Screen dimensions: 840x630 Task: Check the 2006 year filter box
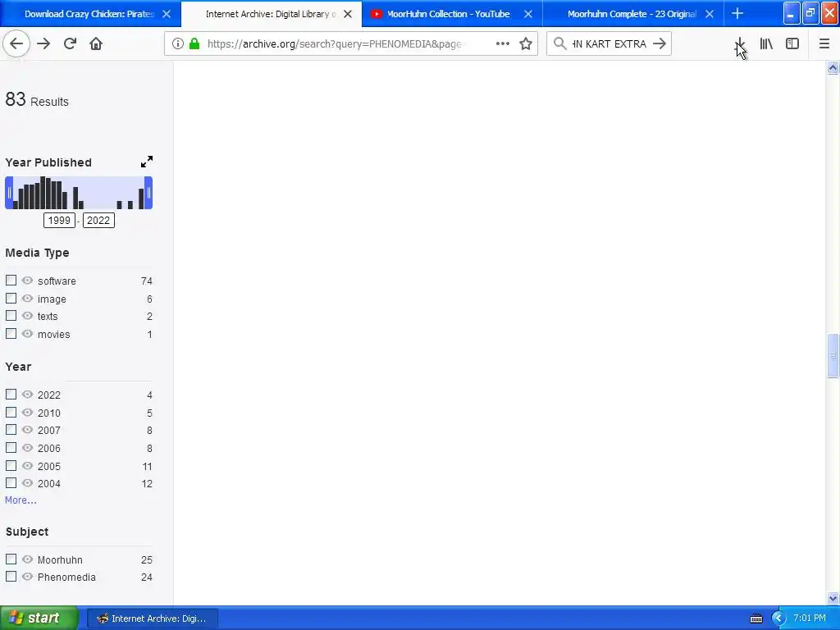[x=11, y=448]
